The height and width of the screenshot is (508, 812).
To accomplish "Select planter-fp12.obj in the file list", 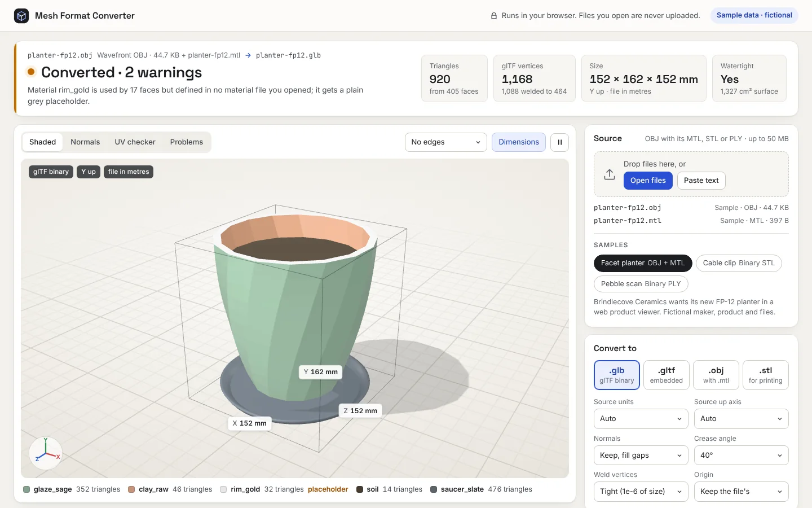I will (691, 208).
